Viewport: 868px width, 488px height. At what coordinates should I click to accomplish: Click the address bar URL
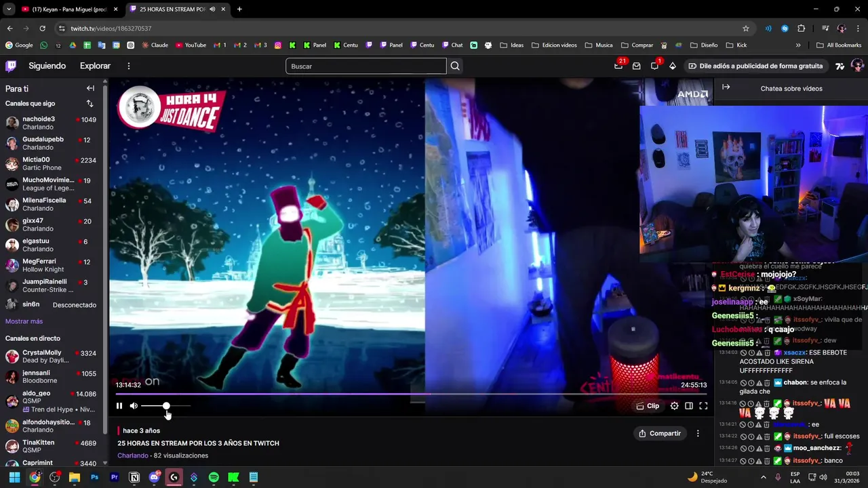coord(111,28)
